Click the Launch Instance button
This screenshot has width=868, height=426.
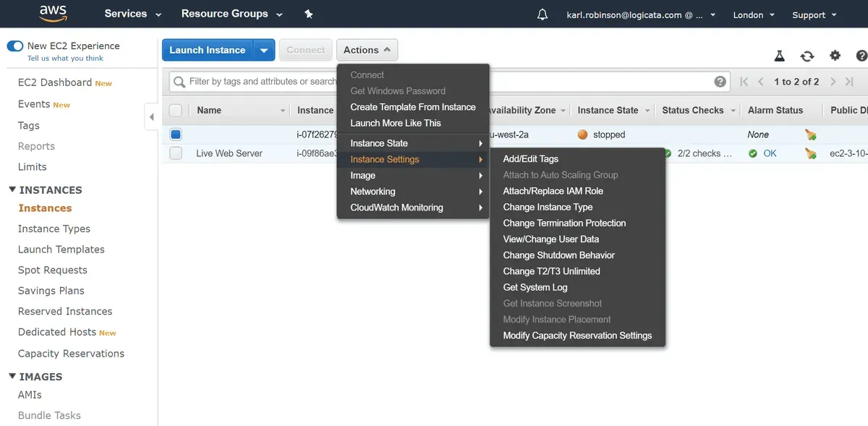(208, 50)
